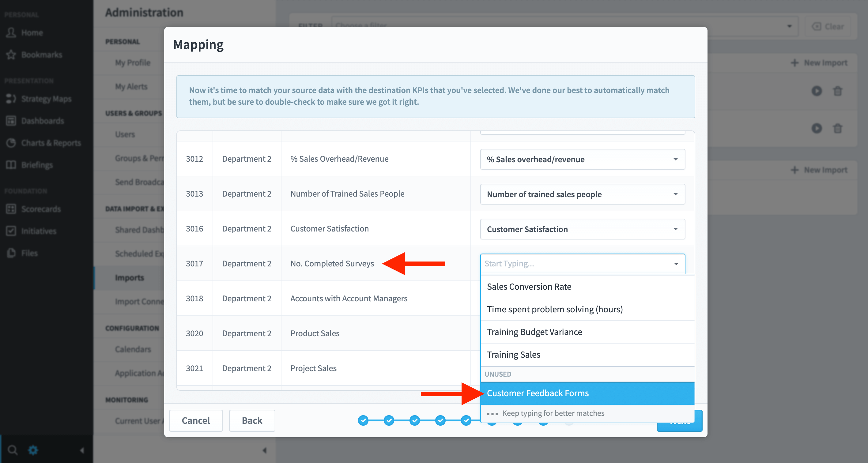Run the upper import with play icon

(x=817, y=91)
